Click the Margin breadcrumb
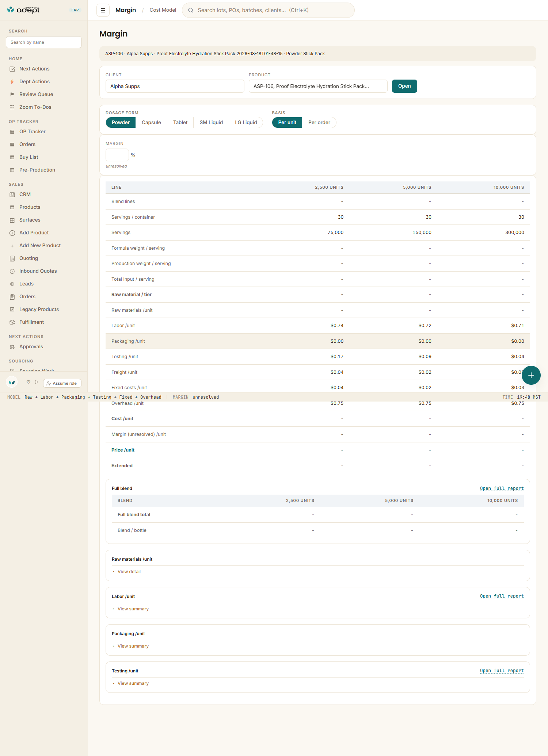Screen dimensions: 548x756 [x=126, y=10]
